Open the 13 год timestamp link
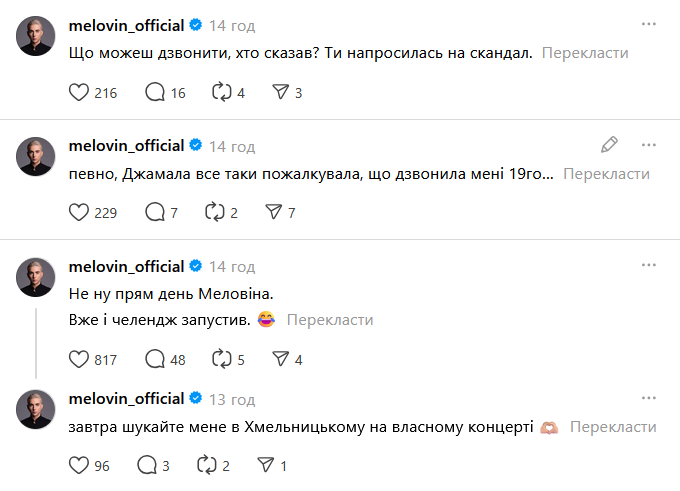This screenshot has height=491, width=680. point(232,398)
